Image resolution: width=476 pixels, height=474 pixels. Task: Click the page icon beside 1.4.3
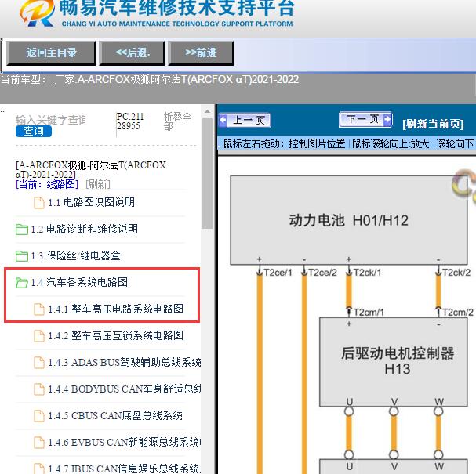click(x=39, y=363)
